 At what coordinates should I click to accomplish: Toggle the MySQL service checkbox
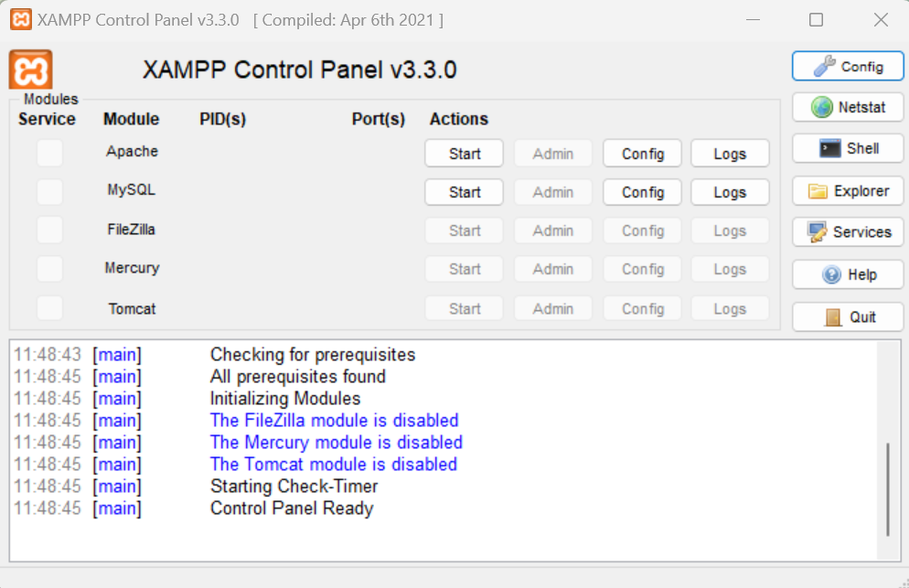tap(50, 191)
